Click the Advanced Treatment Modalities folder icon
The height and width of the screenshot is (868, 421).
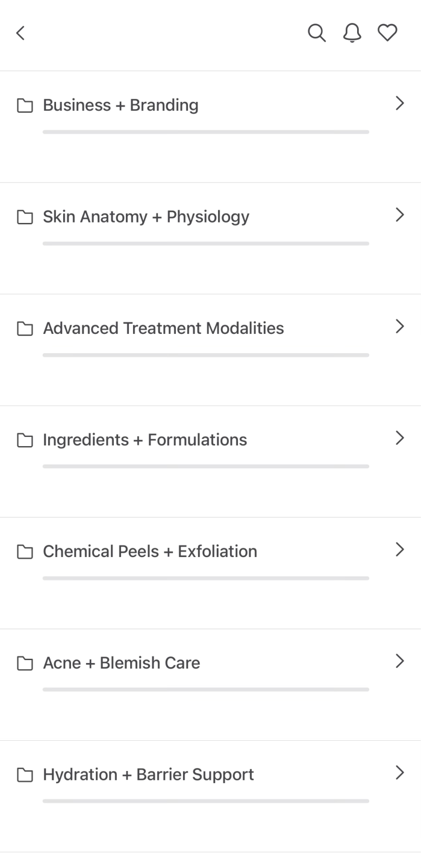[x=25, y=329]
